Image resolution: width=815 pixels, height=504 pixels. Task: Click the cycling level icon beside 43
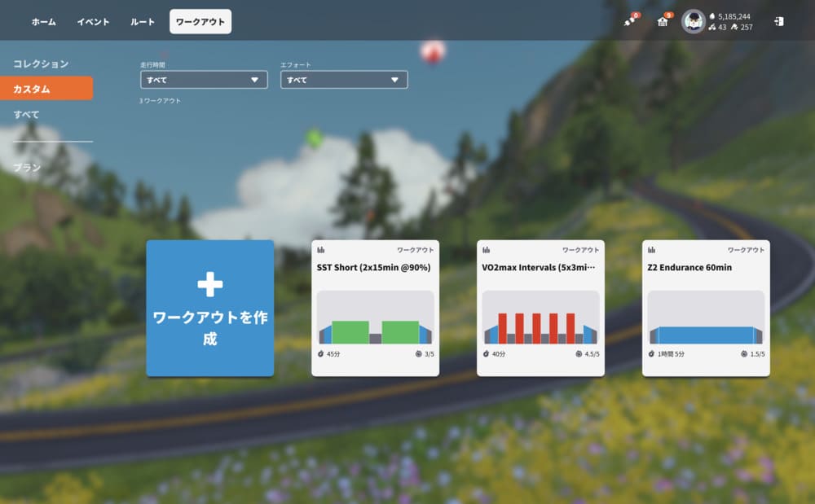(x=712, y=27)
